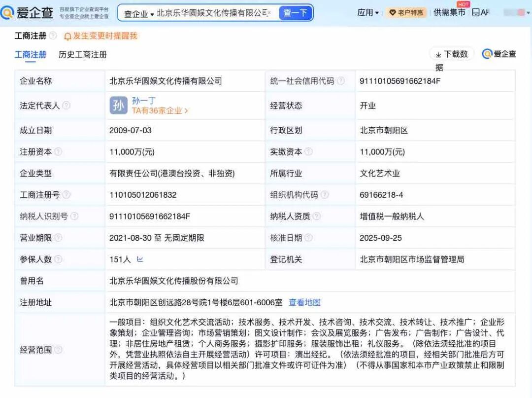This screenshot has height=398, width=532.
Task: Select the 工商注册 tab
Action: coord(31,55)
